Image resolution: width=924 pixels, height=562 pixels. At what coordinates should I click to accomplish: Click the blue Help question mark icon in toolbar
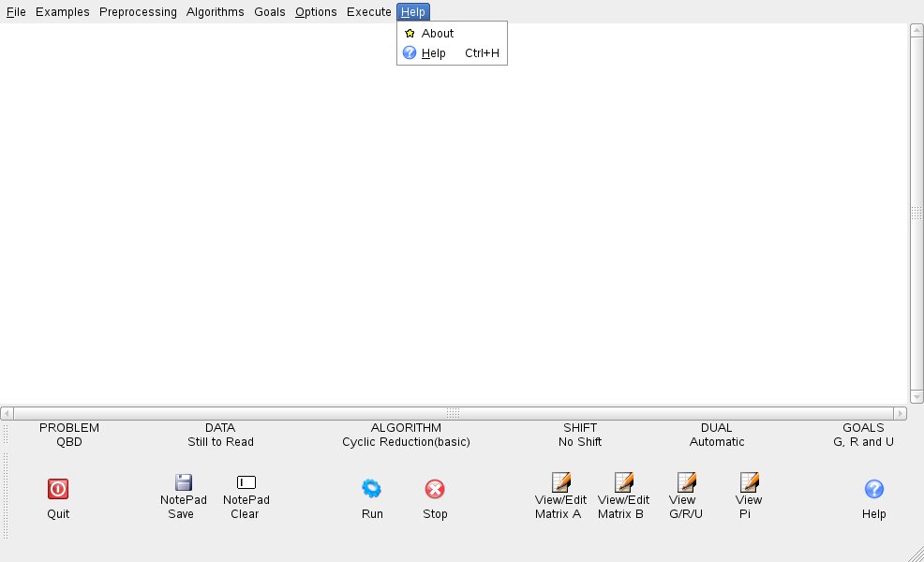pyautogui.click(x=873, y=488)
